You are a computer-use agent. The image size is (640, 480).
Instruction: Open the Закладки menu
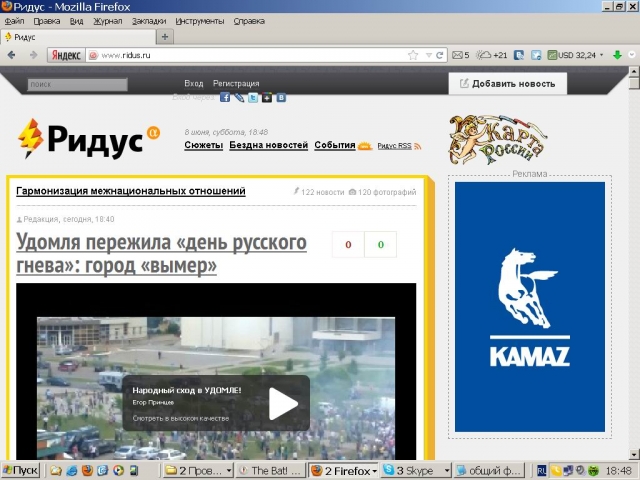point(149,20)
